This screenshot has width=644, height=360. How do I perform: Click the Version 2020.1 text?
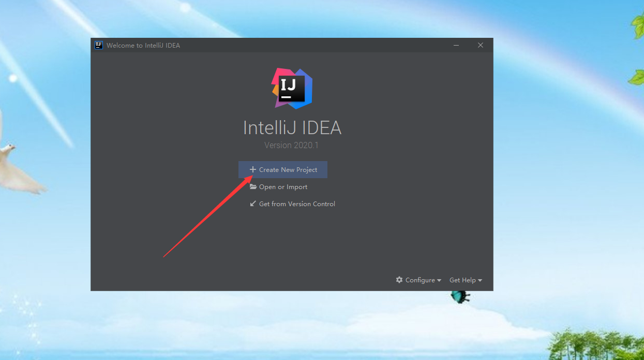pos(292,145)
